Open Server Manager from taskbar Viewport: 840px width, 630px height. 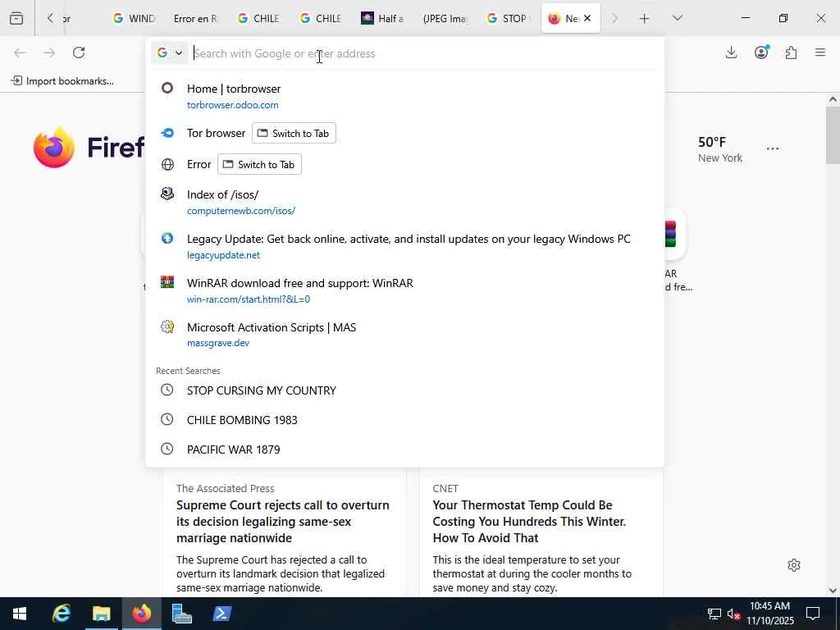[181, 614]
